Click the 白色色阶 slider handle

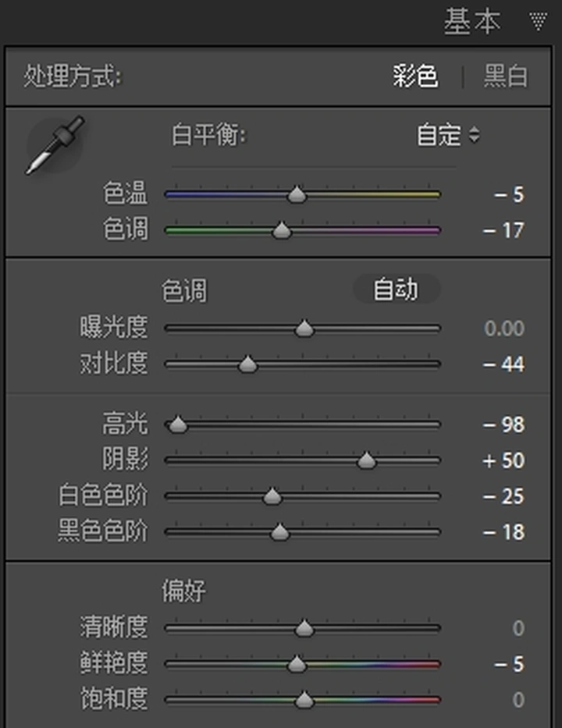pyautogui.click(x=272, y=495)
